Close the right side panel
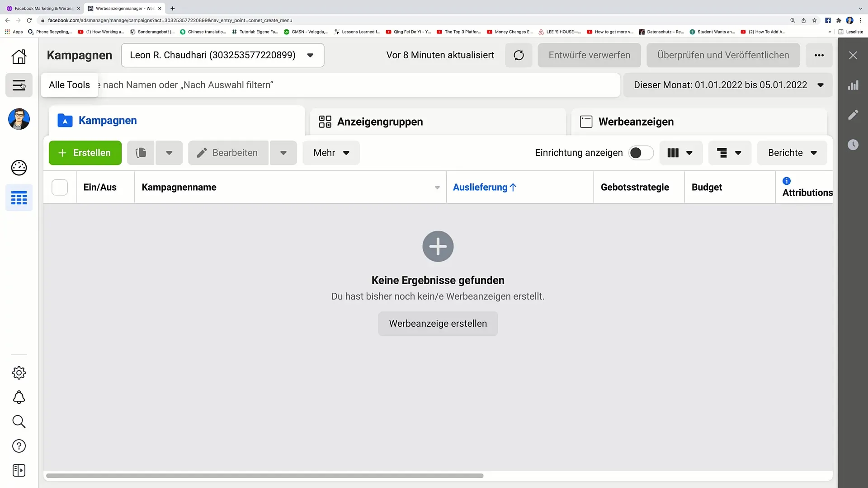The image size is (868, 488). [x=853, y=55]
